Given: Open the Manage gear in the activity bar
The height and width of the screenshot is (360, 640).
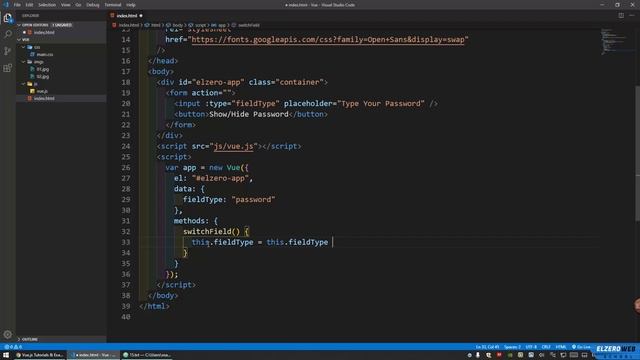Looking at the screenshot, I should coord(8,334).
